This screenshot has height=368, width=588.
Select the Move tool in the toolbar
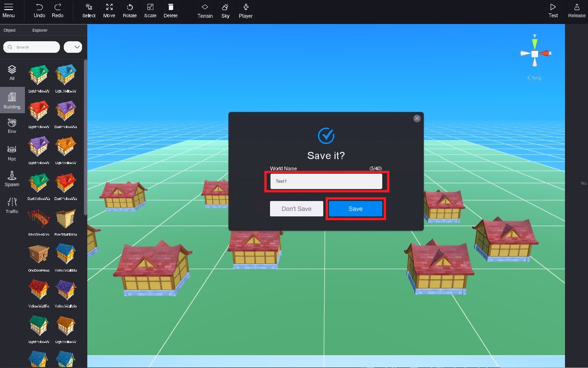pyautogui.click(x=109, y=11)
